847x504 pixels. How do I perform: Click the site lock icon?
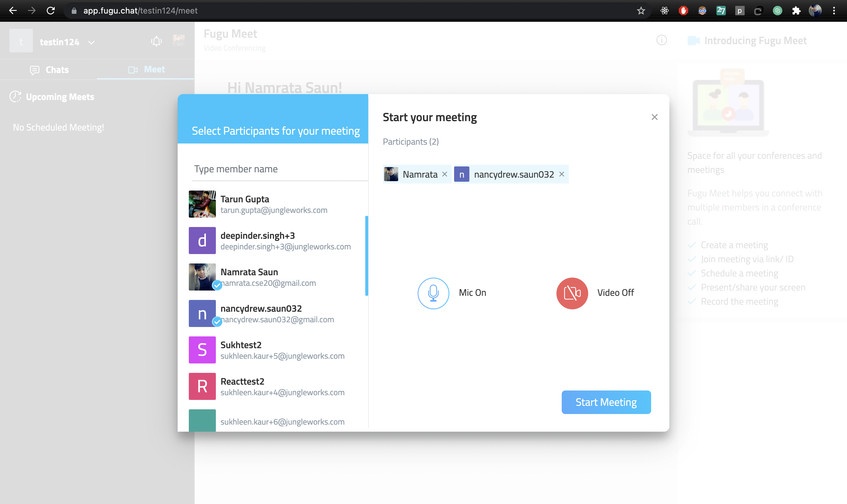(x=74, y=11)
